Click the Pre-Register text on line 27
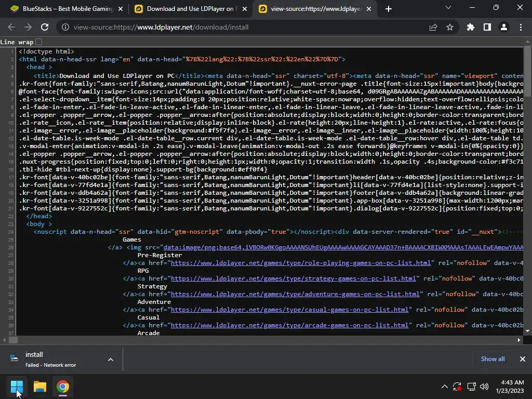 click(x=159, y=255)
